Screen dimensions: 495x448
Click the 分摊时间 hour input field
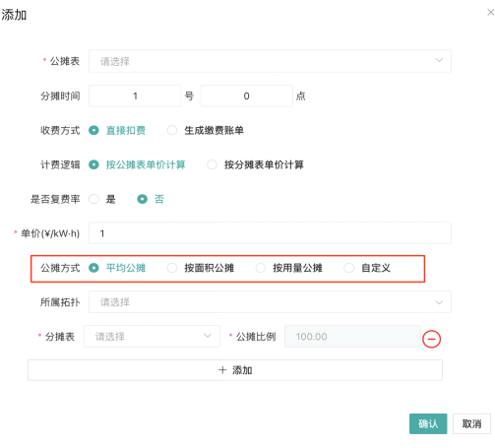point(246,96)
